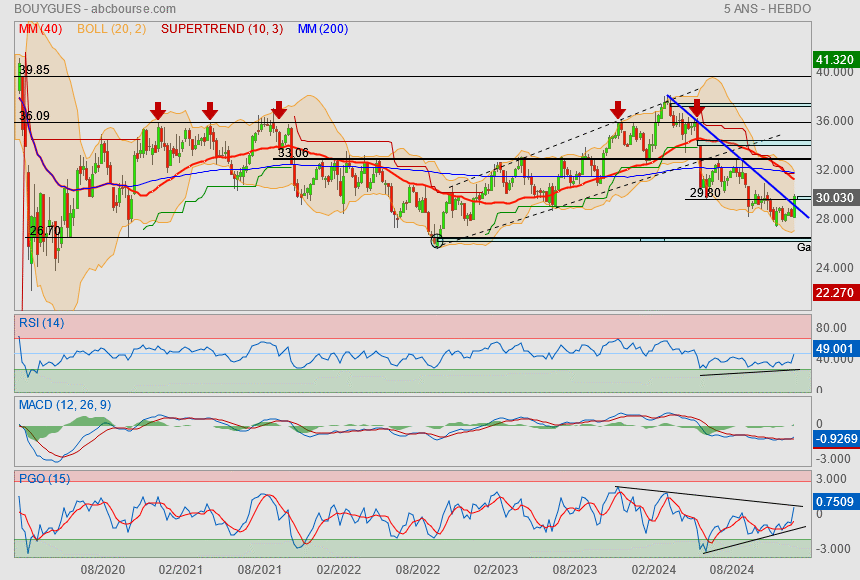
Task: Click the BOUYGUES - abcbourse.com chart title
Action: tap(95, 9)
